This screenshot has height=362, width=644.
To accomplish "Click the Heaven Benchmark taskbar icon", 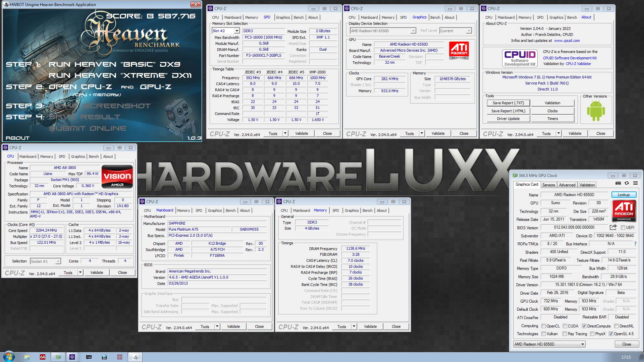I will (135, 357).
